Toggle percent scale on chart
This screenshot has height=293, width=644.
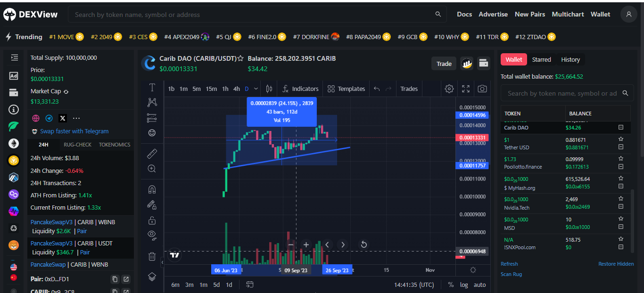click(x=451, y=285)
